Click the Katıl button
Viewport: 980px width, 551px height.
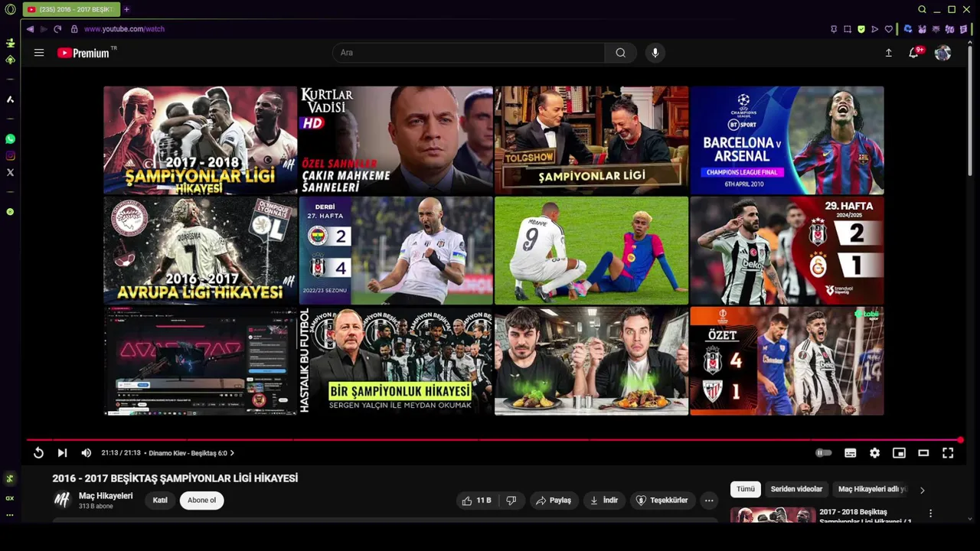click(x=160, y=500)
